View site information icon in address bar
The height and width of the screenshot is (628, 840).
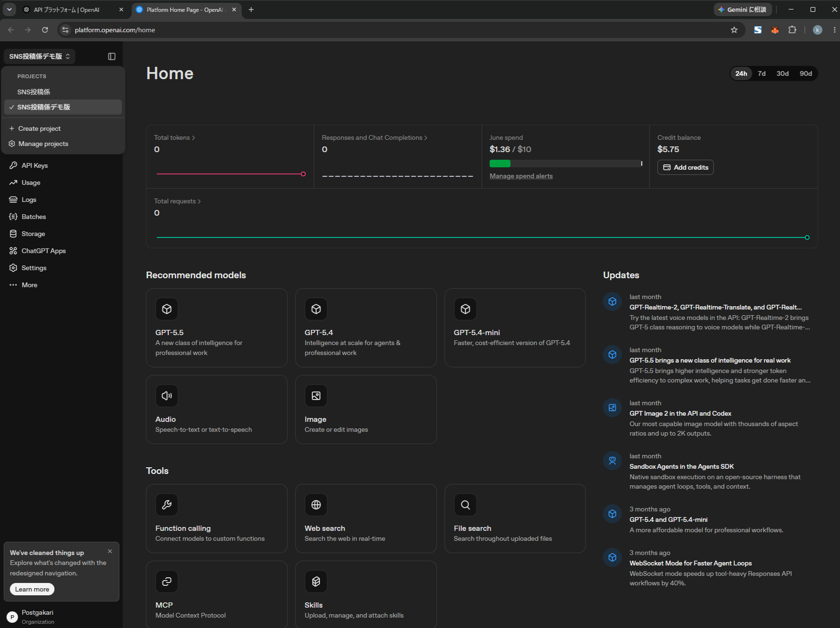pos(65,30)
